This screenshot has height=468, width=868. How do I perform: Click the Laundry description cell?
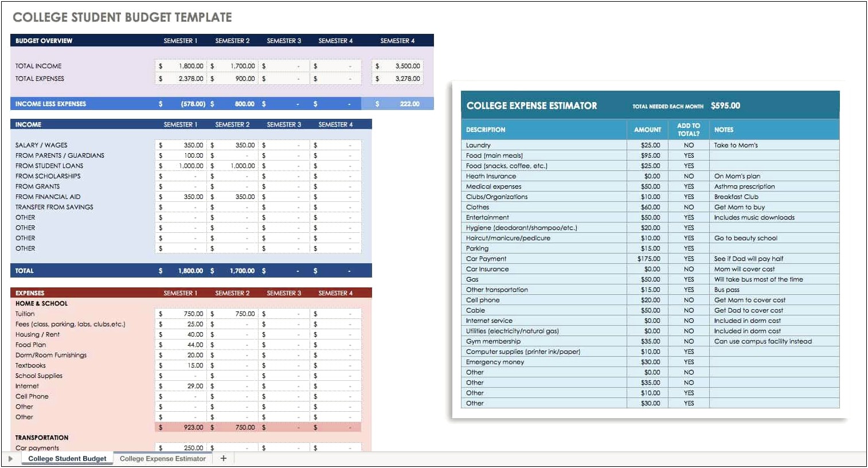coord(544,145)
